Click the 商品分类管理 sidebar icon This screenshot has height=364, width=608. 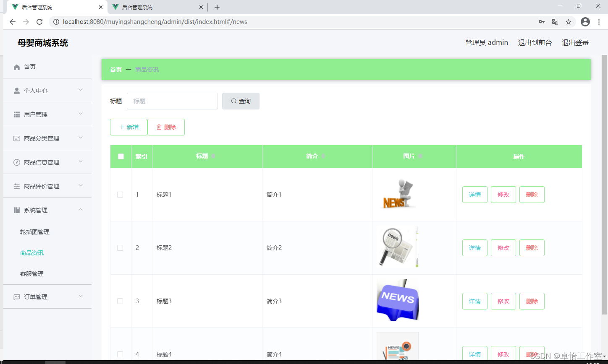pyautogui.click(x=16, y=138)
